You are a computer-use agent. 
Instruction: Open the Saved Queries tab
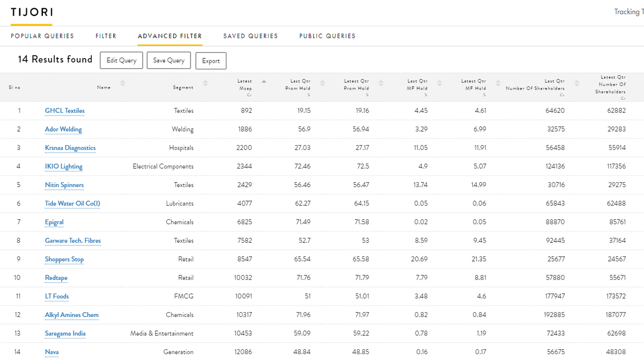coord(251,36)
